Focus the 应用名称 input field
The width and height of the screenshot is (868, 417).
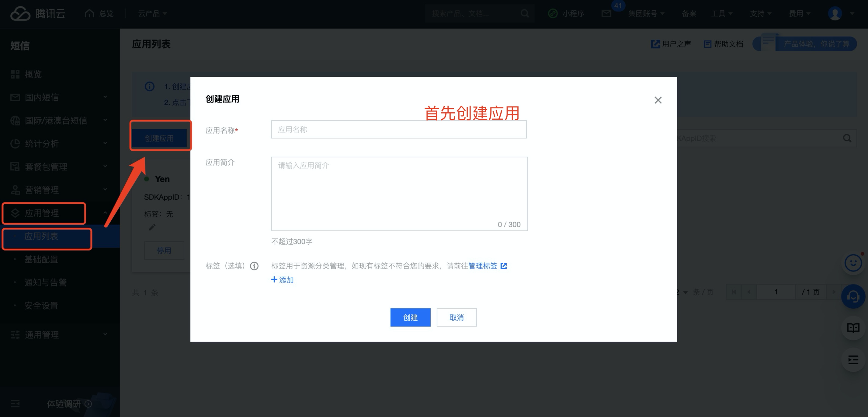[x=399, y=129]
